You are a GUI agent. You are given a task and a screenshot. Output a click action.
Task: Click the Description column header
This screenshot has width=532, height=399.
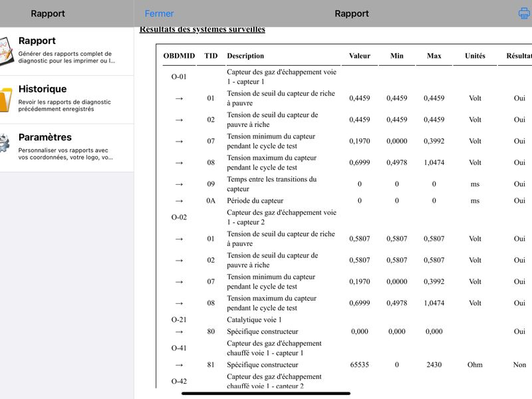245,56
